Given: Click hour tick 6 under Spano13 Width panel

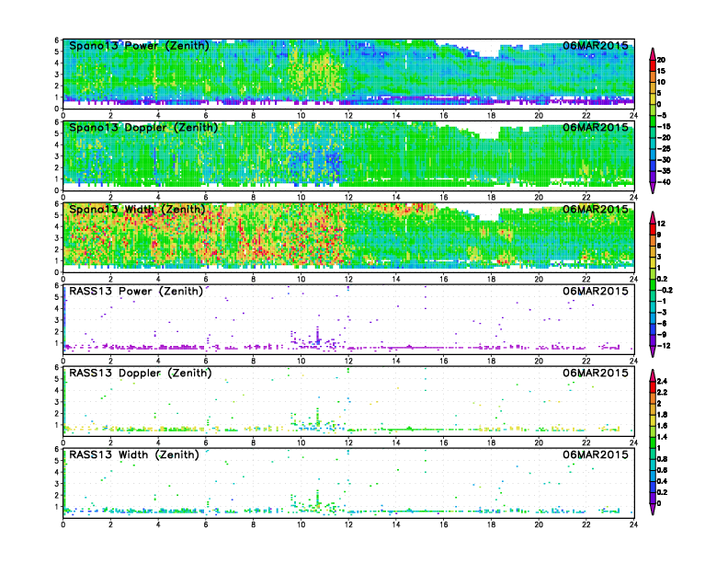Looking at the screenshot, I should tap(206, 279).
